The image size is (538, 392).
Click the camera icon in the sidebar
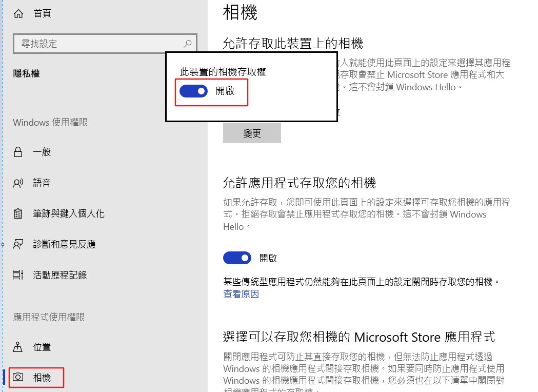click(18, 378)
